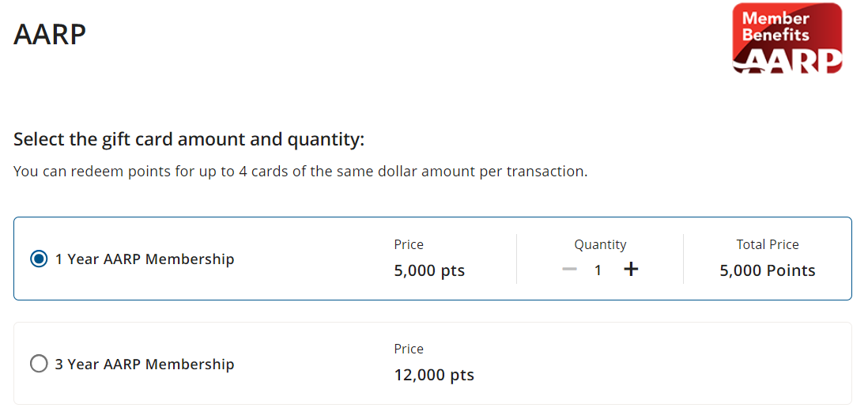The width and height of the screenshot is (868, 408).
Task: Click the 5,000 Points total price
Action: [767, 270]
